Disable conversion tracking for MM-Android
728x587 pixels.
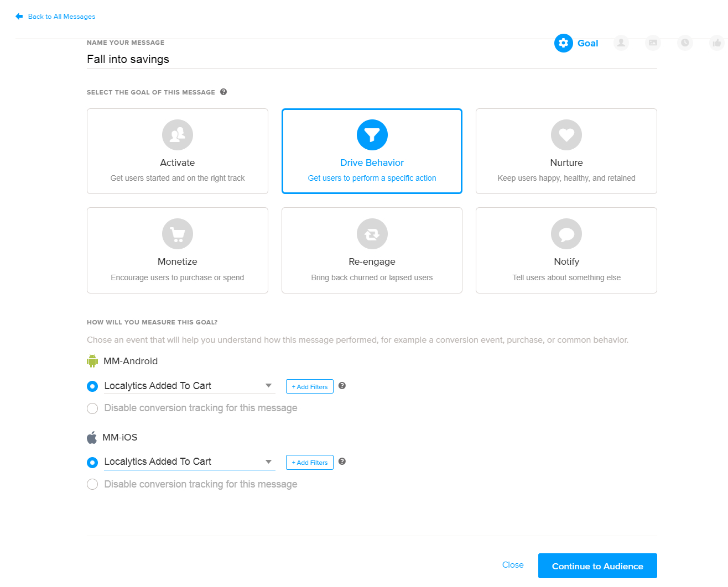(92, 408)
